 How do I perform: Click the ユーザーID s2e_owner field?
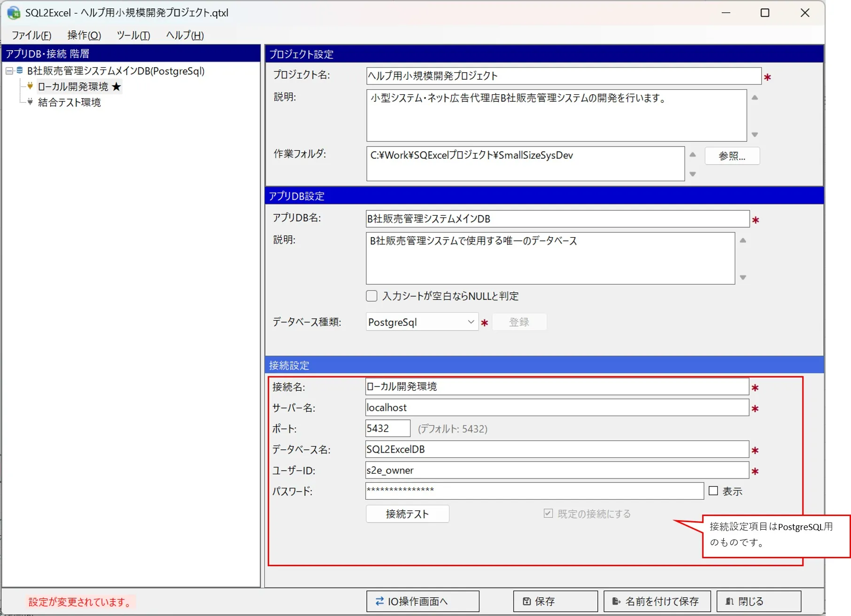[557, 470]
